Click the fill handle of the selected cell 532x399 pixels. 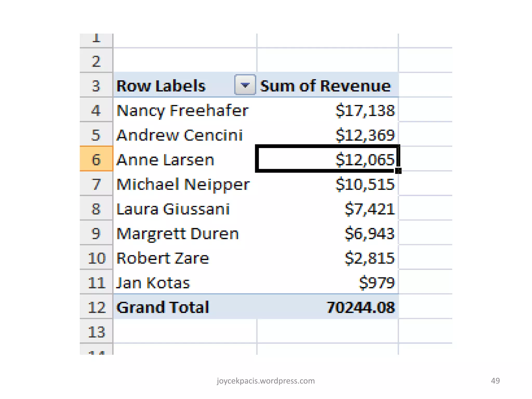click(398, 171)
